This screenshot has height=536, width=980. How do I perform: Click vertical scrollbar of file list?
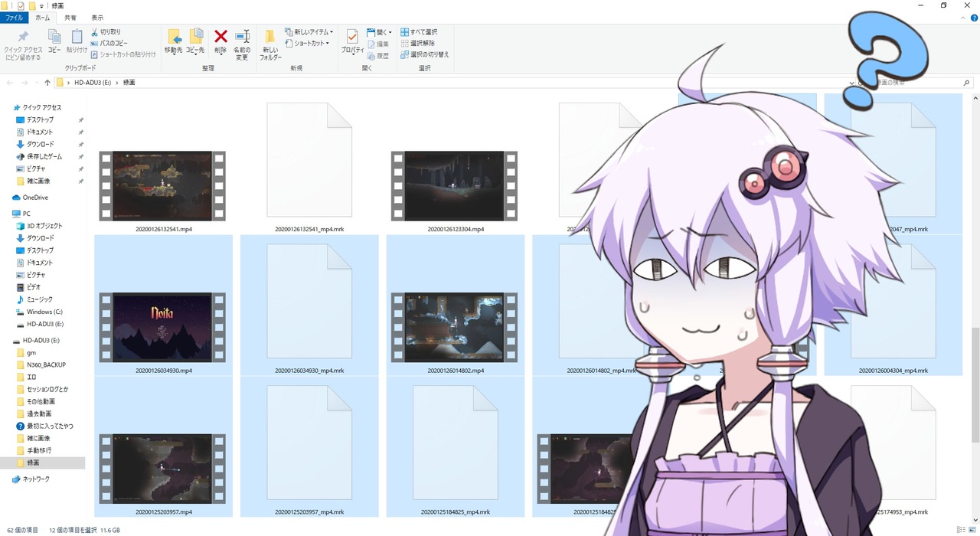975,385
